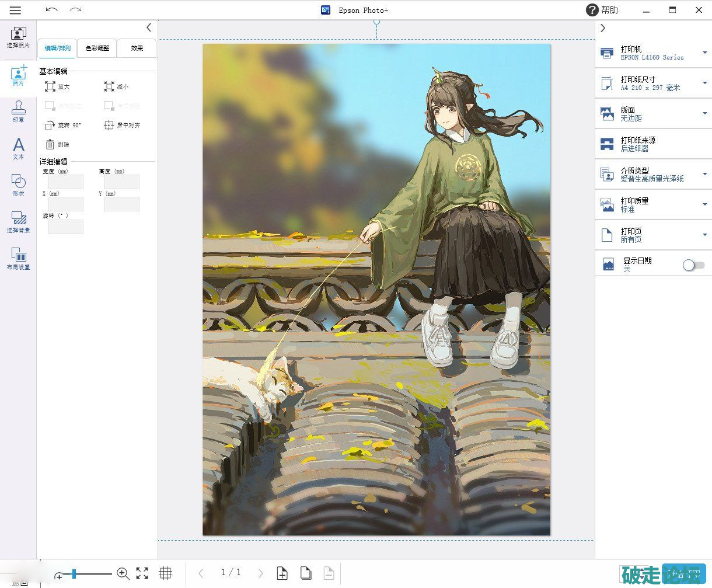Screen dimensions: 712x588
Task: Open the 打印纸尺寸 paper size dropdown
Action: point(704,83)
